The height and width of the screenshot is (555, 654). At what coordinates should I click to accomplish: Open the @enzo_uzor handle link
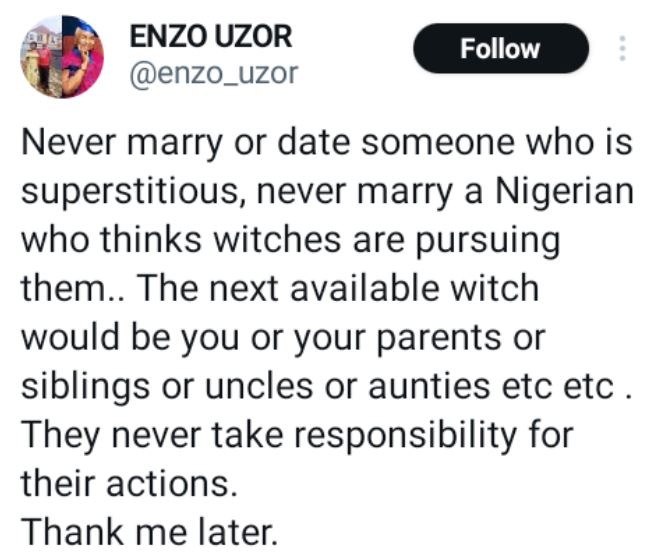pos(214,73)
